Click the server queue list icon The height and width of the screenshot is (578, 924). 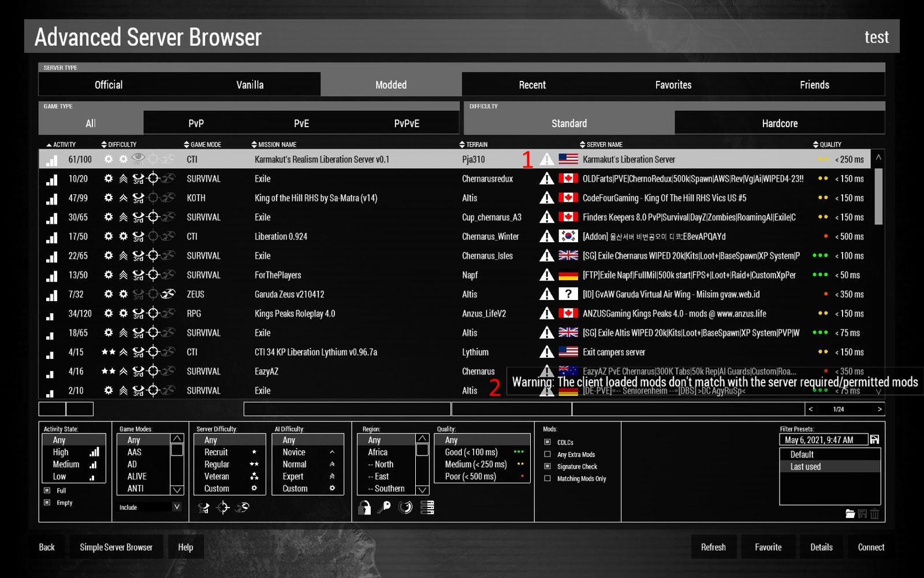click(427, 507)
